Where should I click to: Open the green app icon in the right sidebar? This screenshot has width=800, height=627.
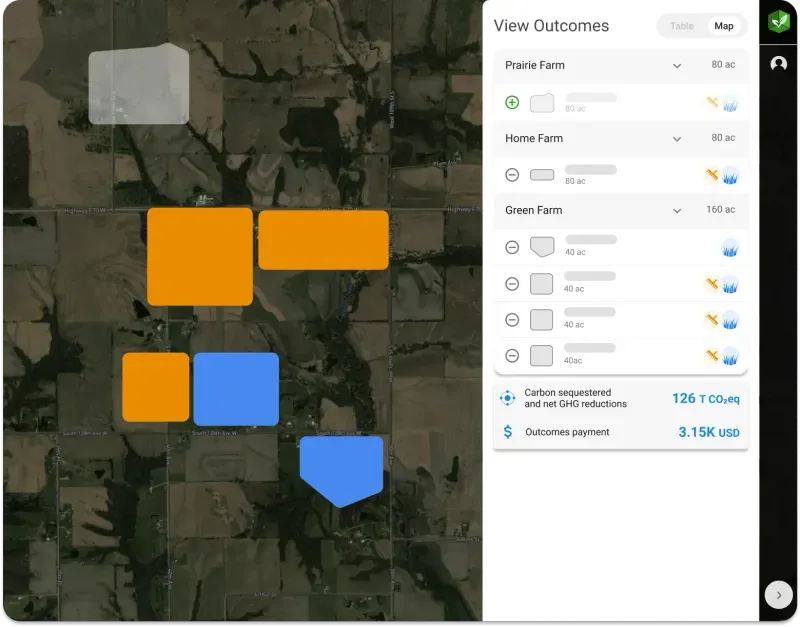[779, 22]
